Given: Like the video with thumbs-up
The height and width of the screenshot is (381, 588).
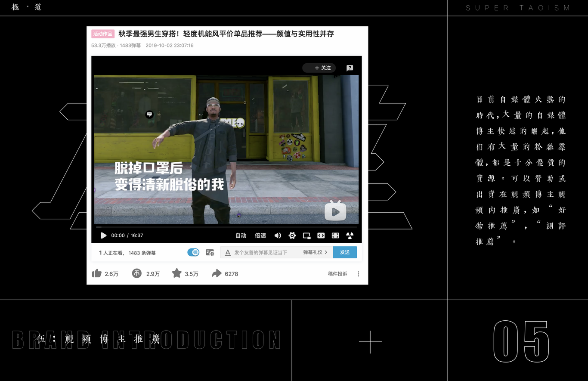Looking at the screenshot, I should click(97, 273).
